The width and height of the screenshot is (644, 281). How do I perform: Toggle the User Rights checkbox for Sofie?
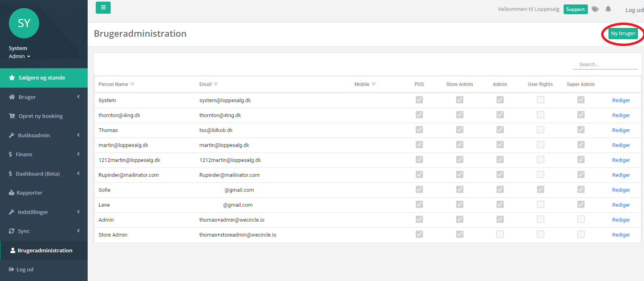pyautogui.click(x=541, y=189)
